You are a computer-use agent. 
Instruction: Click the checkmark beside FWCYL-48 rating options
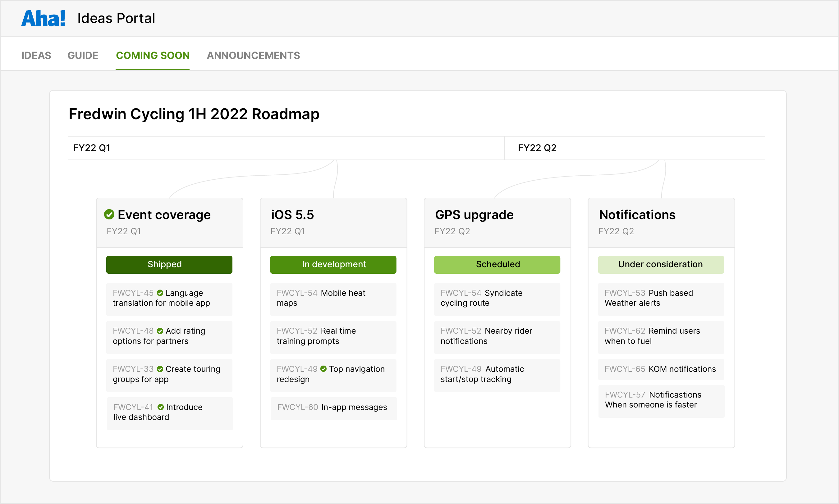(160, 331)
